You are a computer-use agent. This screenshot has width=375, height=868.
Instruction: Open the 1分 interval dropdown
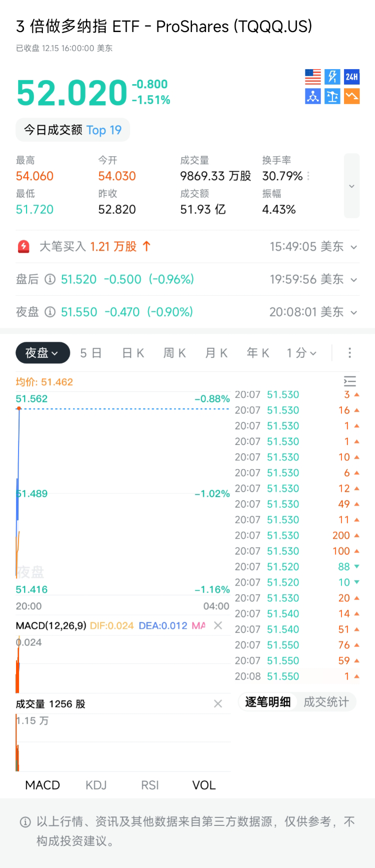coord(301,353)
